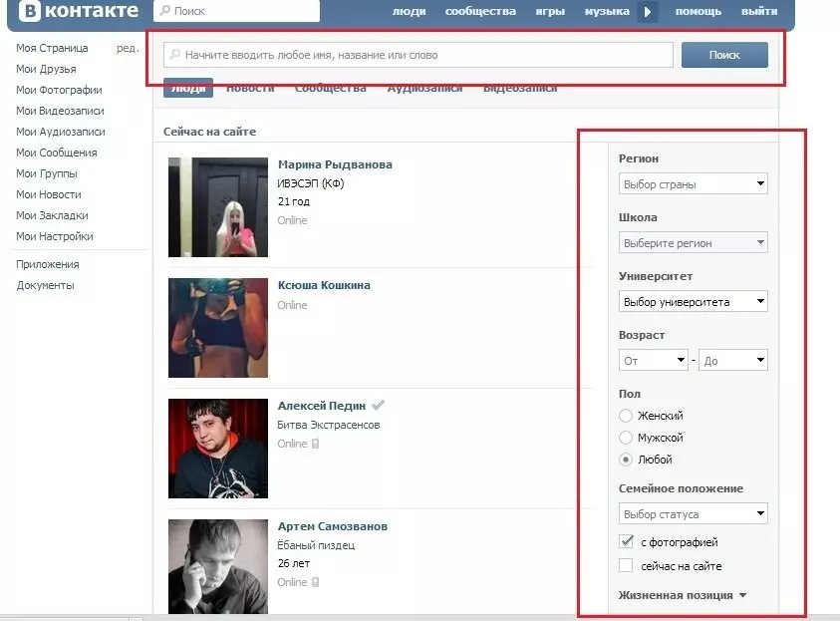Viewport: 840px width, 621px height.
Task: Open Артем Самозванов's profile photo
Action: tap(218, 566)
